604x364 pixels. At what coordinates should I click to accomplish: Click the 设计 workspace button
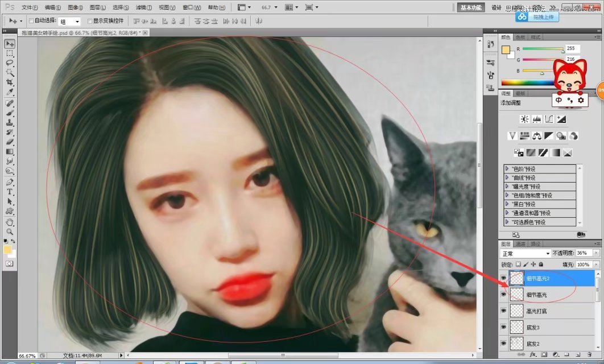point(496,8)
